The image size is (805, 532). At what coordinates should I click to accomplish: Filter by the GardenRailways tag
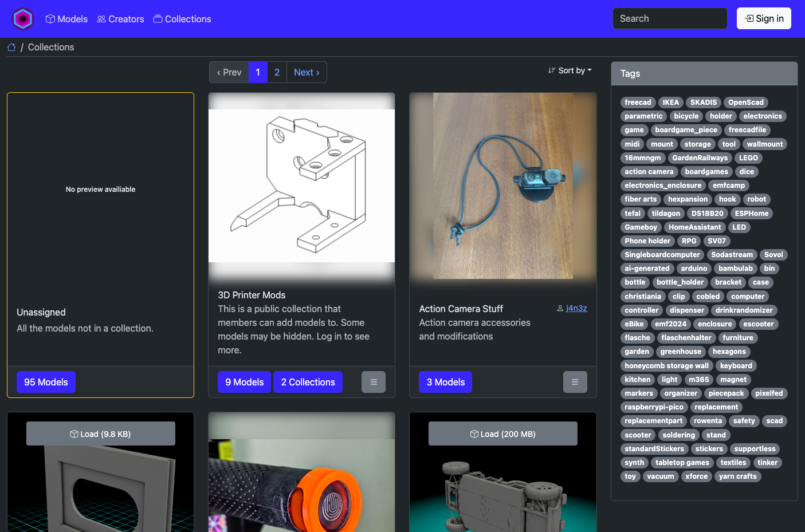700,158
